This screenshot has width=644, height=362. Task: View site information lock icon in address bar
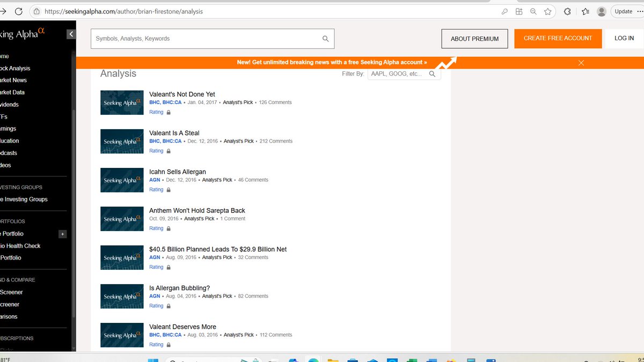tap(36, 11)
